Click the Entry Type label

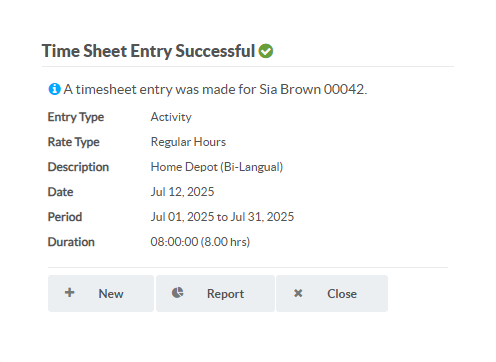76,117
